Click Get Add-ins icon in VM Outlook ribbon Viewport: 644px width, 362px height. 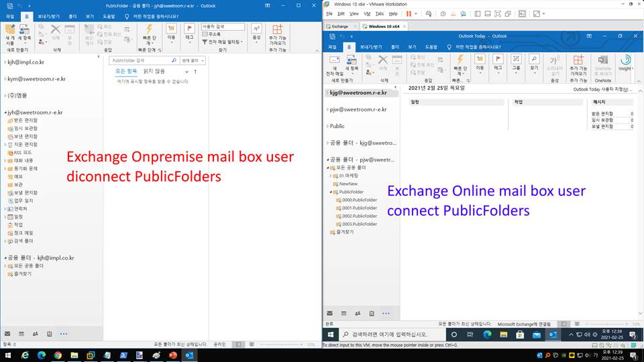pyautogui.click(x=578, y=60)
